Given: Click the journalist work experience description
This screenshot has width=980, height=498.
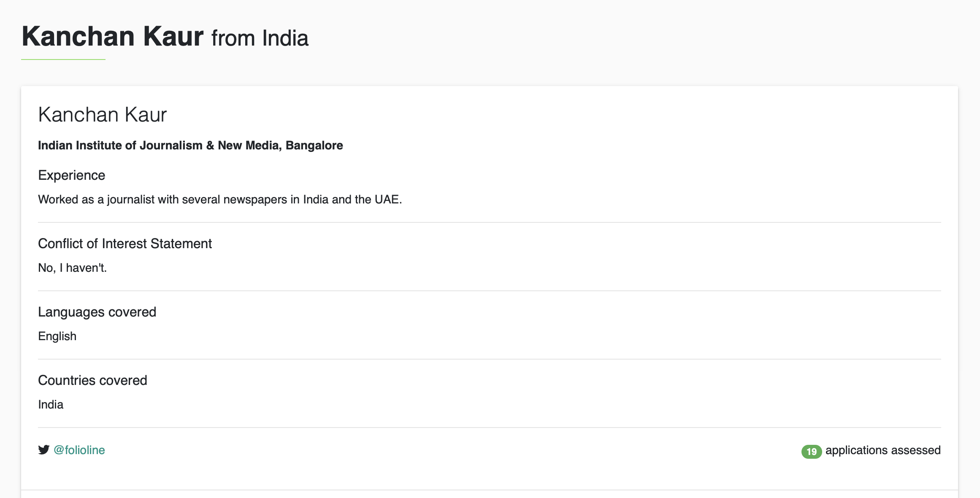Looking at the screenshot, I should 219,199.
